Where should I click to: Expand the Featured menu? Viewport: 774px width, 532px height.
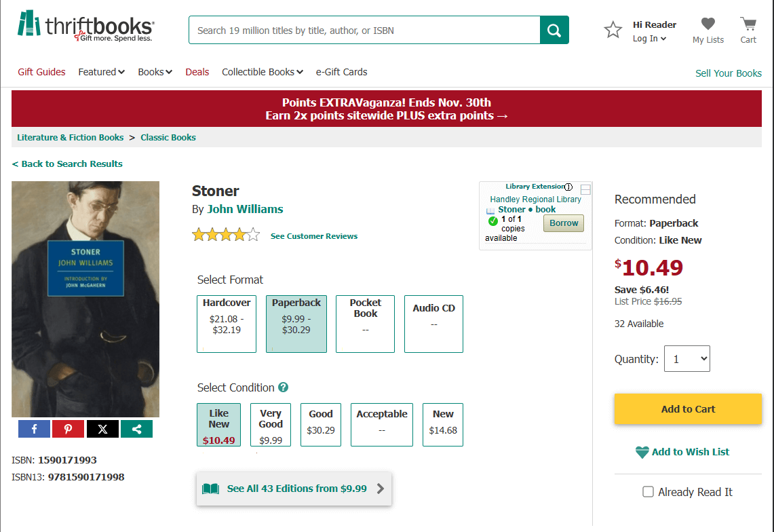coord(101,72)
